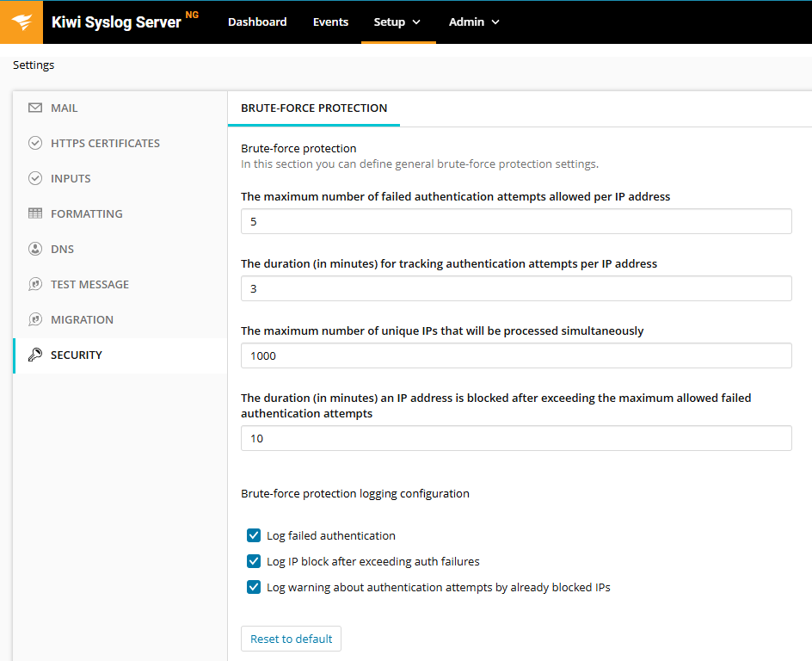Click the Mail envelope icon

pos(35,108)
